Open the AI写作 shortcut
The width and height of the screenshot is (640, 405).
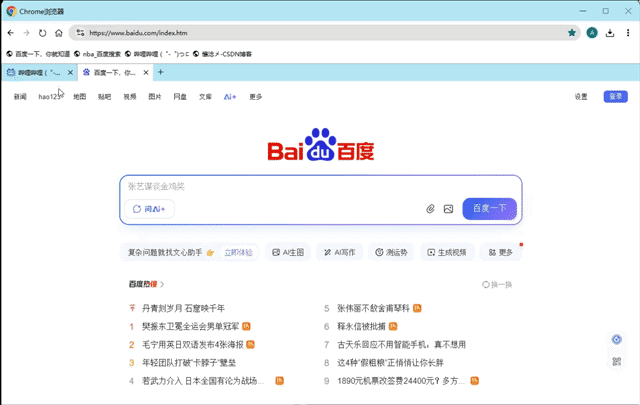[x=340, y=253]
